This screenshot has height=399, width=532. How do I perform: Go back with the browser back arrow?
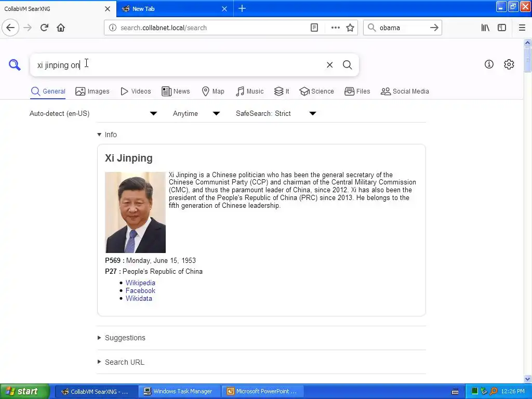pos(10,28)
